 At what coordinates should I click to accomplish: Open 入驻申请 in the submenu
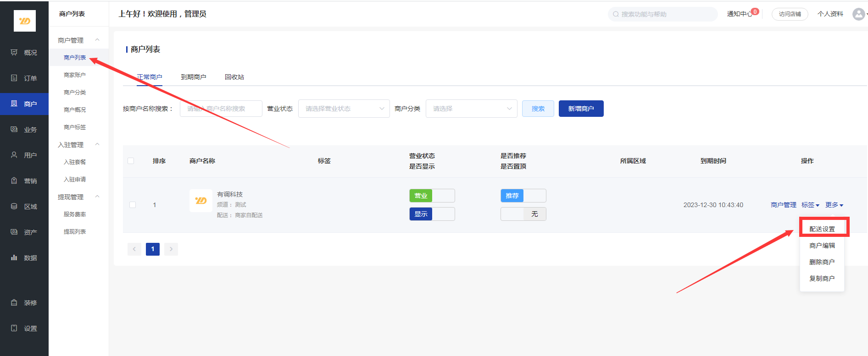coord(75,179)
